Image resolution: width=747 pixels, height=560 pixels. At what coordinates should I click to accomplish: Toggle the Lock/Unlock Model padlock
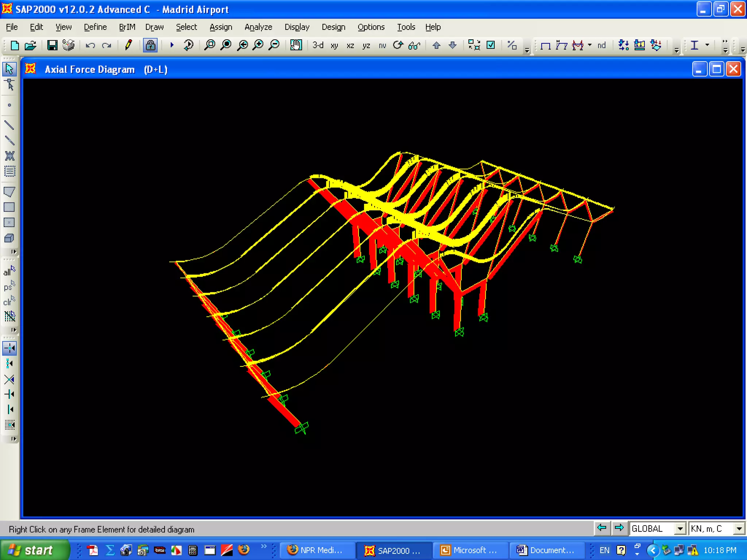pyautogui.click(x=150, y=45)
